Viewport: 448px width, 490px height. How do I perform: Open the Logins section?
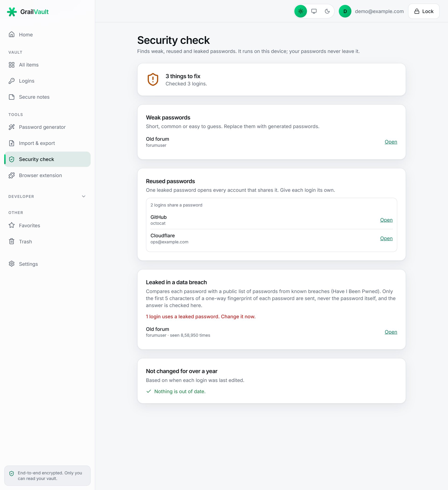click(x=47, y=81)
